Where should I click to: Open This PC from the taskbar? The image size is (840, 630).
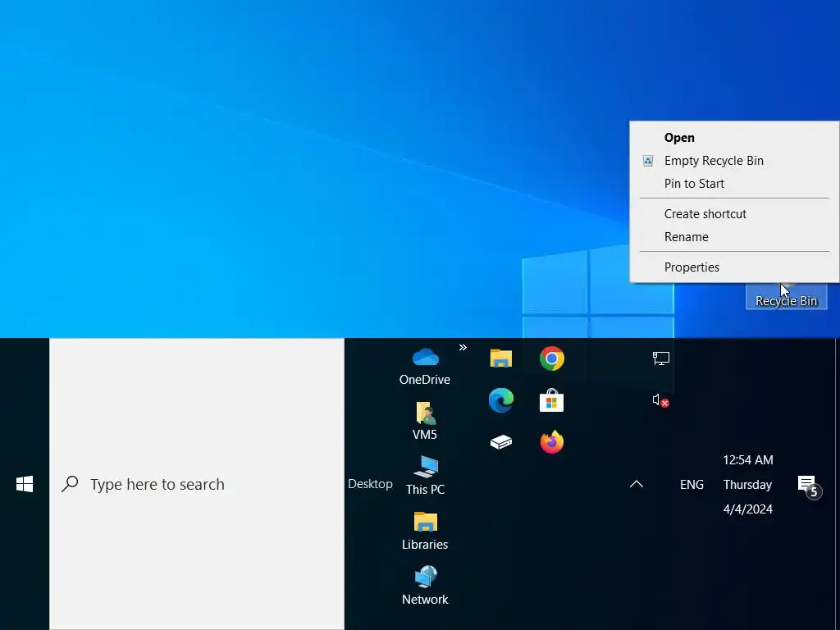click(x=426, y=476)
